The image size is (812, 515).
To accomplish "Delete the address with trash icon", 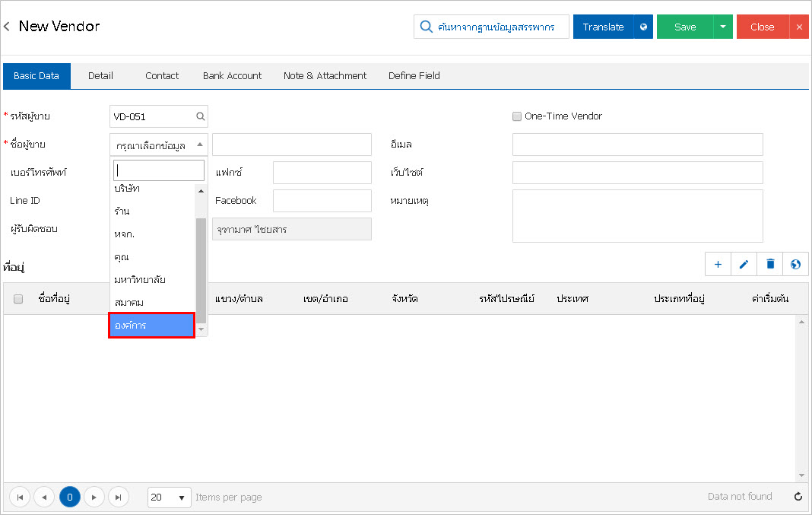I will (770, 264).
